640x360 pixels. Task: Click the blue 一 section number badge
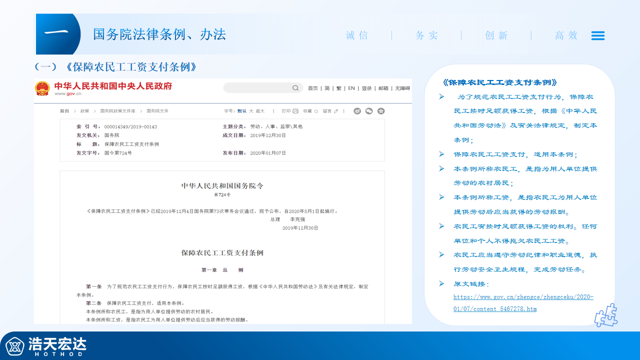click(58, 34)
